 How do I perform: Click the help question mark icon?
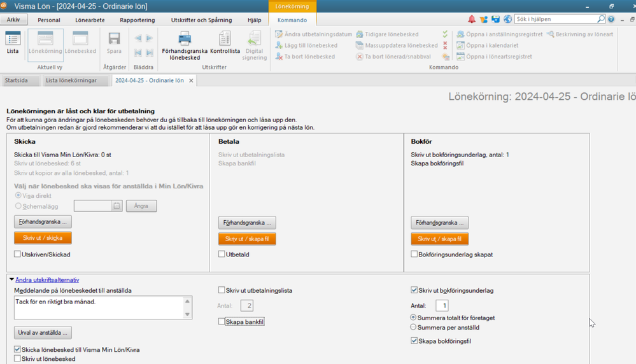(612, 20)
